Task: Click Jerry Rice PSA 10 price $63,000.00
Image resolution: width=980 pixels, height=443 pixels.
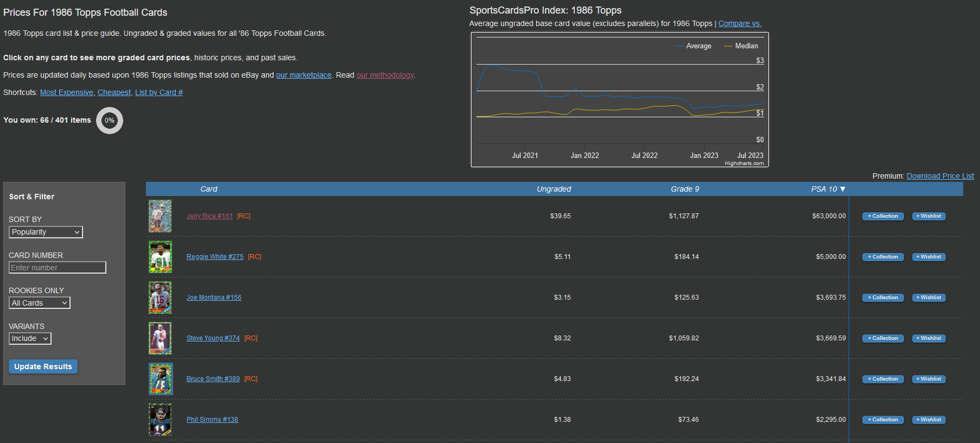Action: click(x=829, y=216)
